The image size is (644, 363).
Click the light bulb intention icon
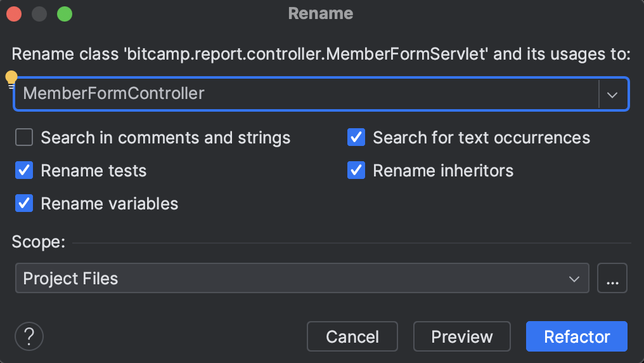pyautogui.click(x=11, y=79)
